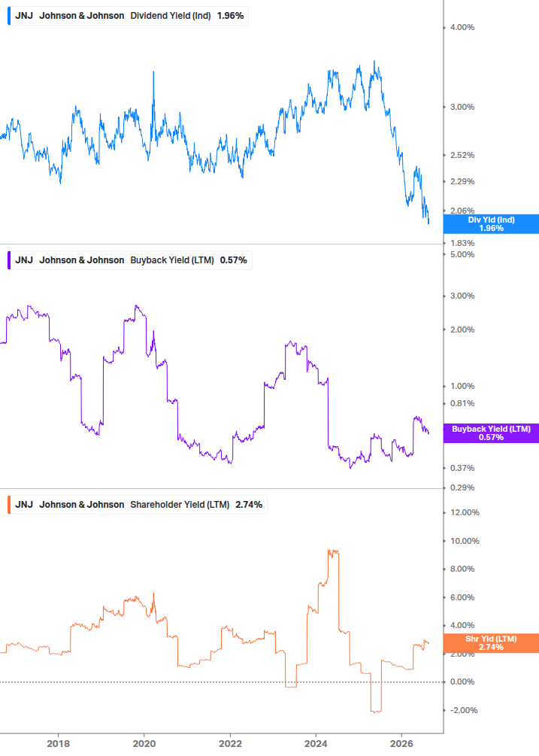The width and height of the screenshot is (539, 756).
Task: Click the orange Shr Yld (LTM) 2.74% axis tag
Action: (491, 643)
